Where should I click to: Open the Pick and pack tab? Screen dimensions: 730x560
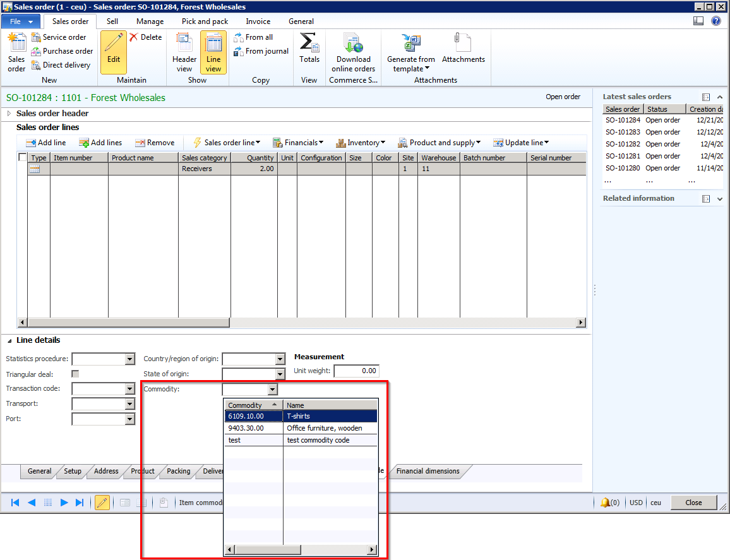205,21
